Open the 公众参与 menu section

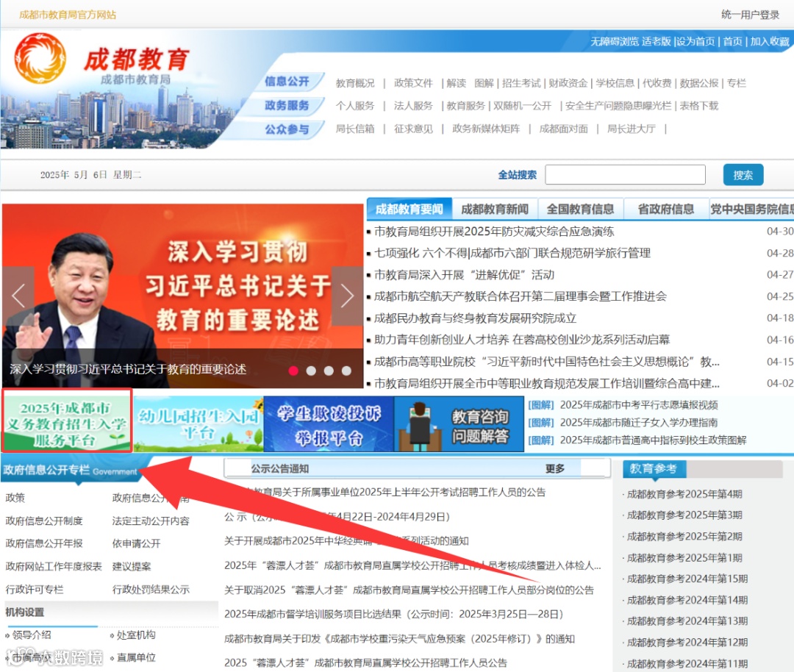click(287, 129)
